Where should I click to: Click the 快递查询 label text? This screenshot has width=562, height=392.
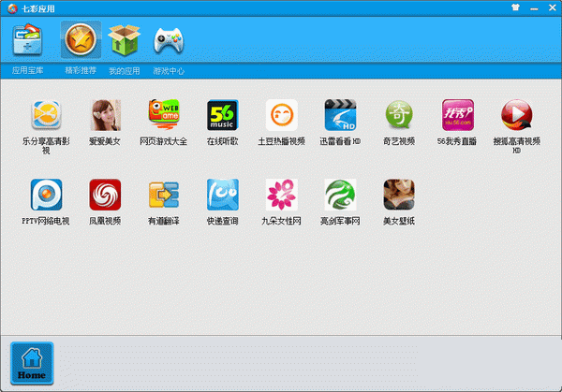(x=223, y=221)
